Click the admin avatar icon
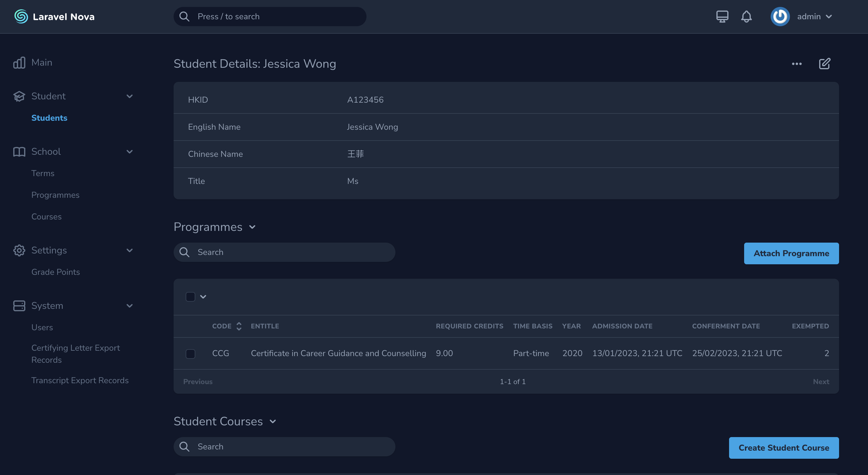Viewport: 868px width, 475px height. coord(780,17)
